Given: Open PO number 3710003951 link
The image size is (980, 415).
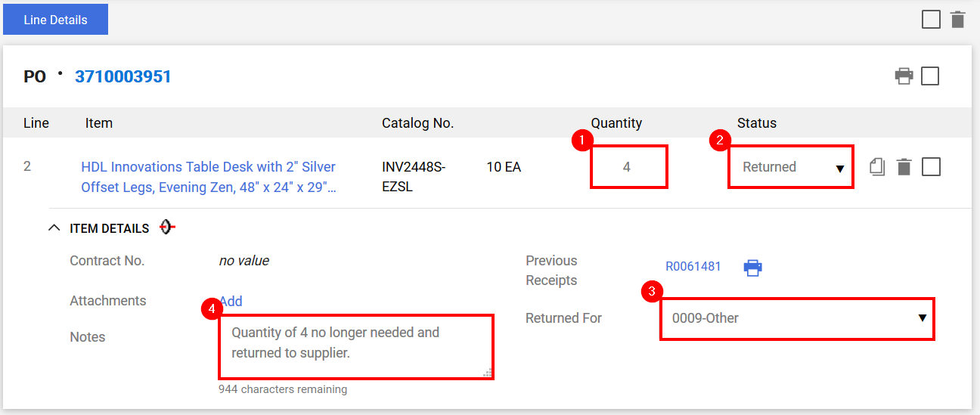Looking at the screenshot, I should tap(123, 76).
